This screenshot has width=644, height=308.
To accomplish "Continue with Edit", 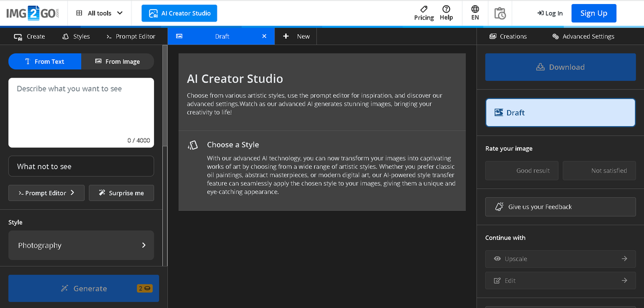I will click(560, 280).
